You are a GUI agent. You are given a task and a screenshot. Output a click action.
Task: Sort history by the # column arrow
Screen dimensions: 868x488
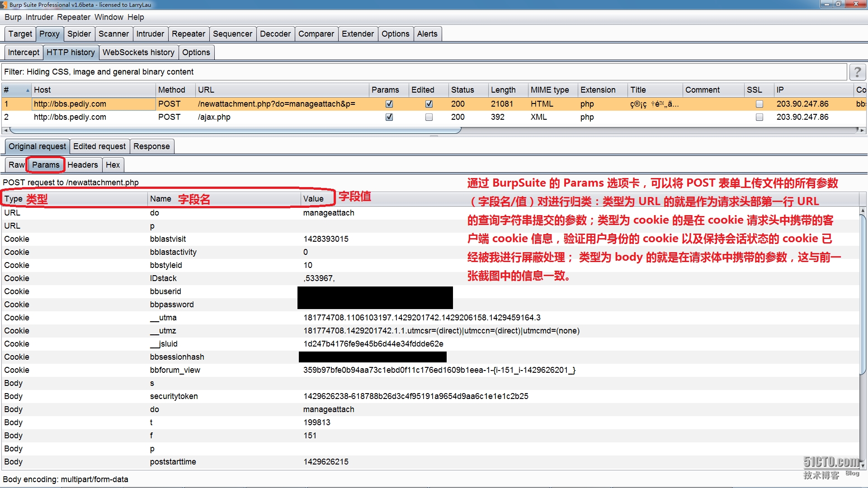point(28,90)
